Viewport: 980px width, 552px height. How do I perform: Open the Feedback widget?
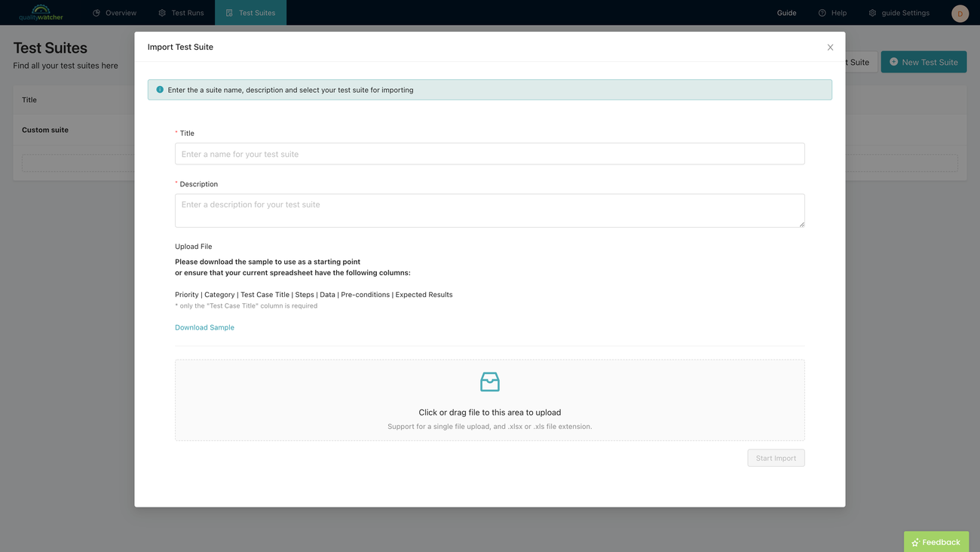pos(936,541)
